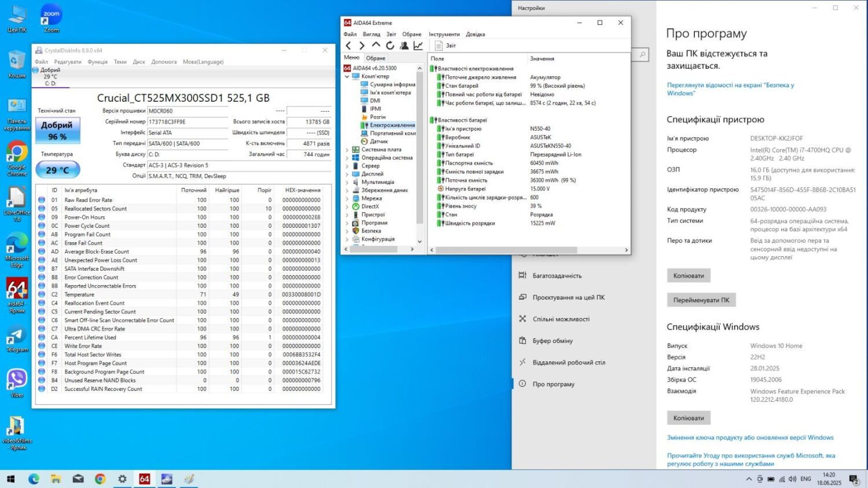Click the AIDA64 user profile toolbar icon
The height and width of the screenshot is (488, 868).
[x=404, y=46]
